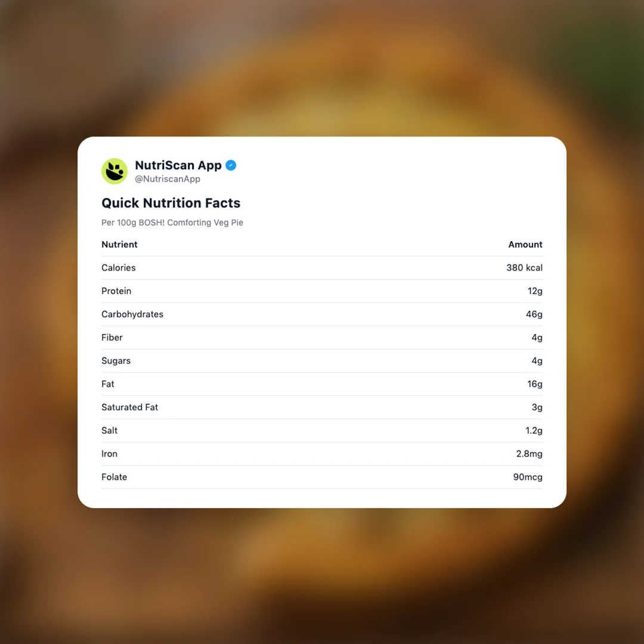
Task: Select the Carbohydrates row label
Action: pos(132,314)
